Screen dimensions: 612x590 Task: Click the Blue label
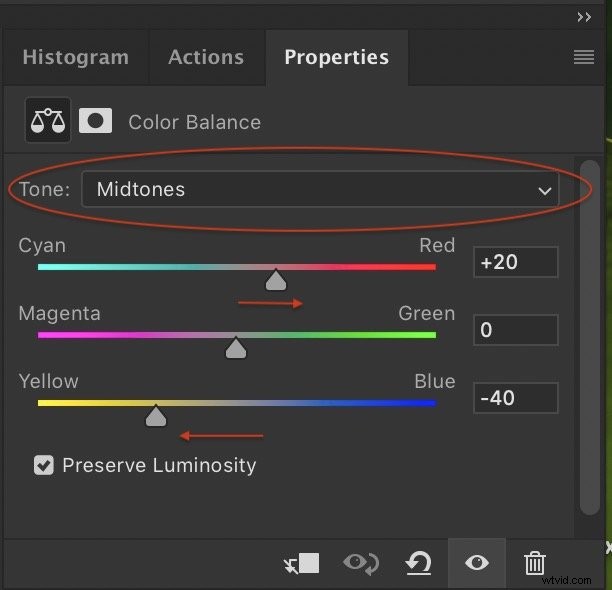click(x=434, y=381)
